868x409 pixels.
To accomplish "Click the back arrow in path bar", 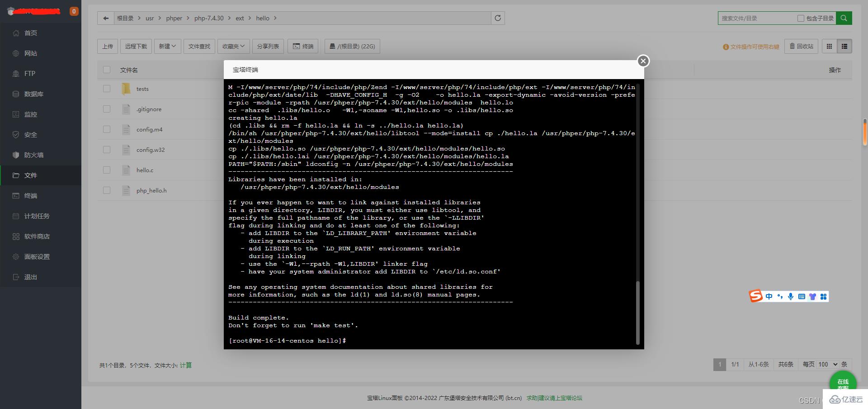I will point(106,18).
